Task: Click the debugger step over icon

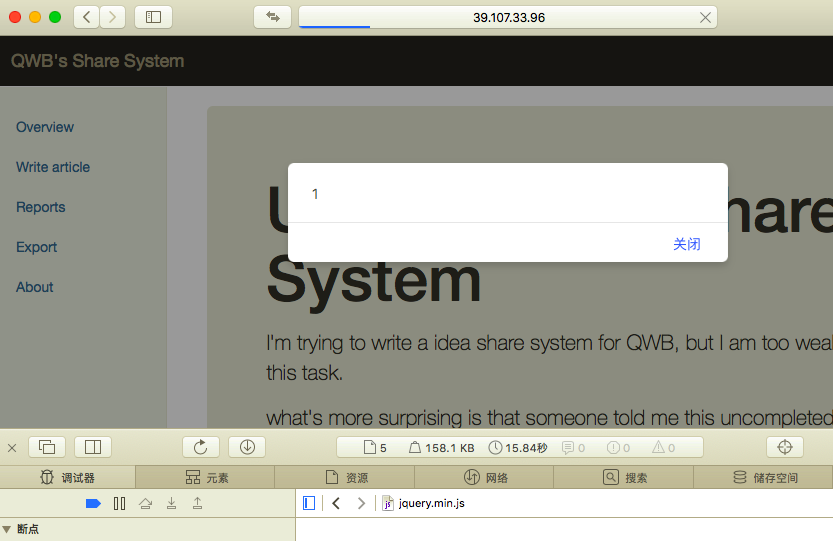Action: click(146, 503)
